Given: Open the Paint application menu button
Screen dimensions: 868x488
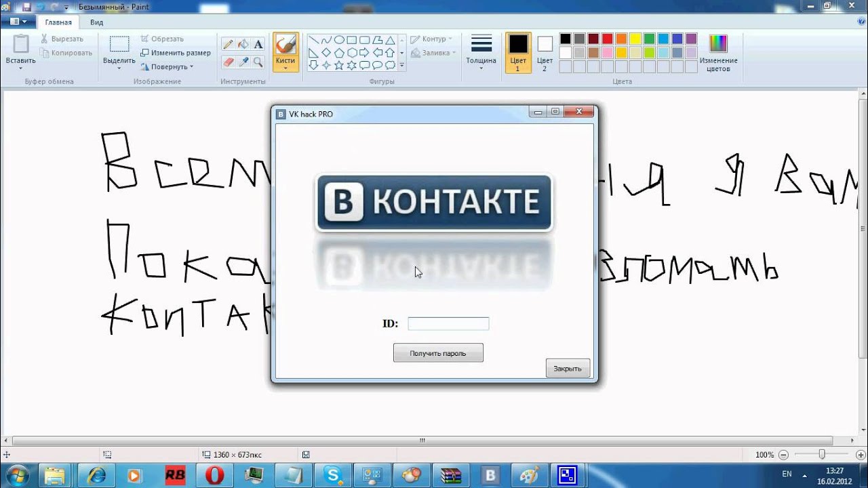Looking at the screenshot, I should coord(18,22).
